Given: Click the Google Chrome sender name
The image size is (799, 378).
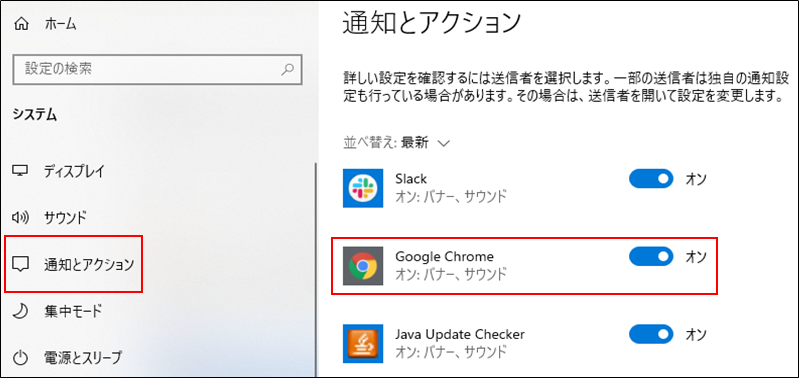Looking at the screenshot, I should 444,256.
